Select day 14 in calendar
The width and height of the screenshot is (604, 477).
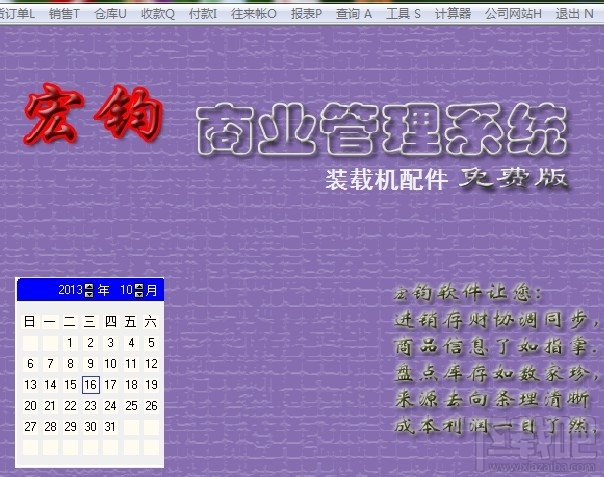click(50, 385)
